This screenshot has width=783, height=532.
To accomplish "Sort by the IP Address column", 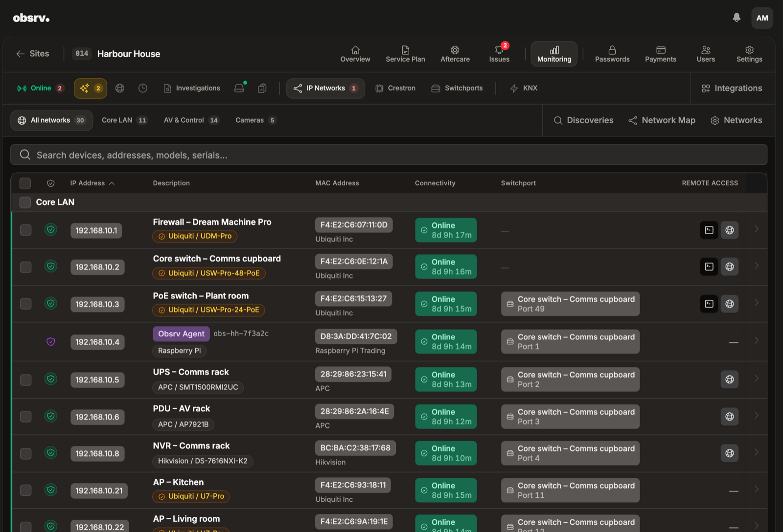I will click(x=92, y=183).
